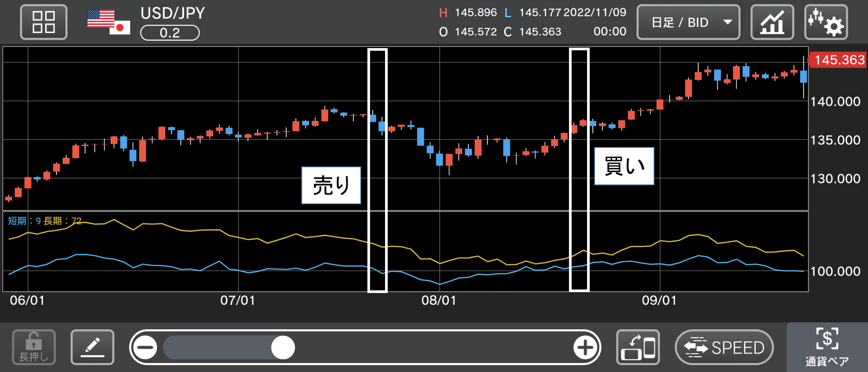The height and width of the screenshot is (372, 868).
Task: Open the 通貨ペア currency pair selector
Action: [x=827, y=347]
